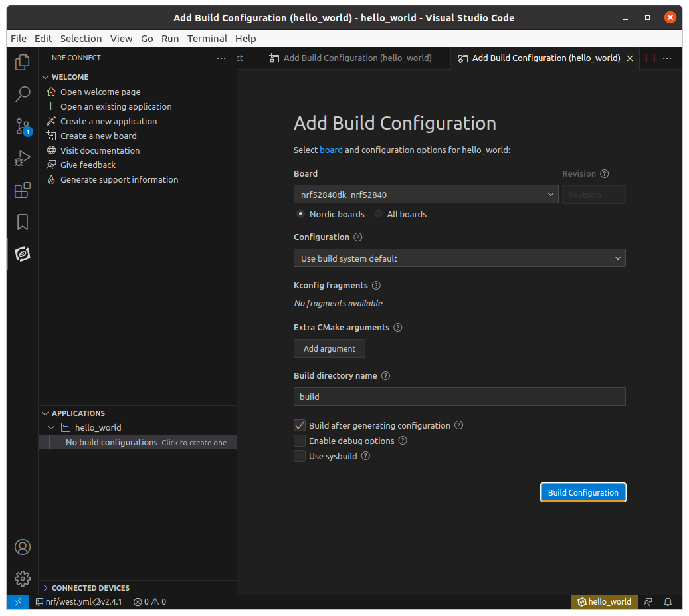689x616 pixels.
Task: Click hello_world status bar item
Action: (x=604, y=602)
